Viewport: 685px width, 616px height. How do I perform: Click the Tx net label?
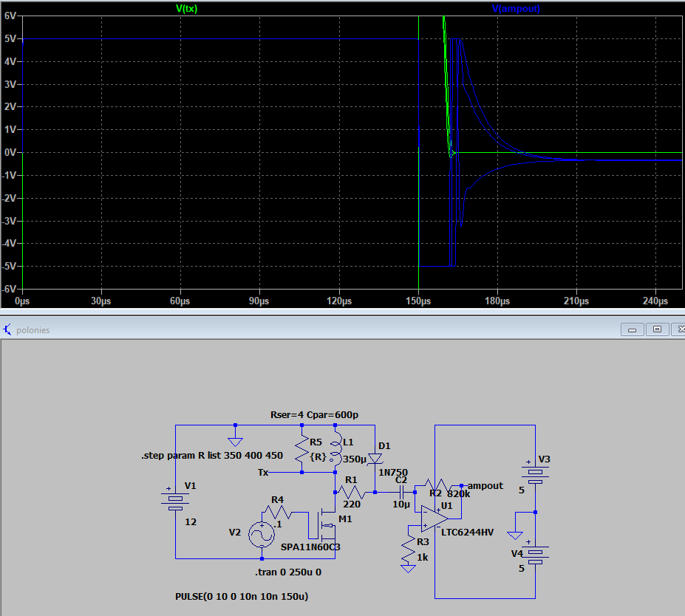coord(263,471)
